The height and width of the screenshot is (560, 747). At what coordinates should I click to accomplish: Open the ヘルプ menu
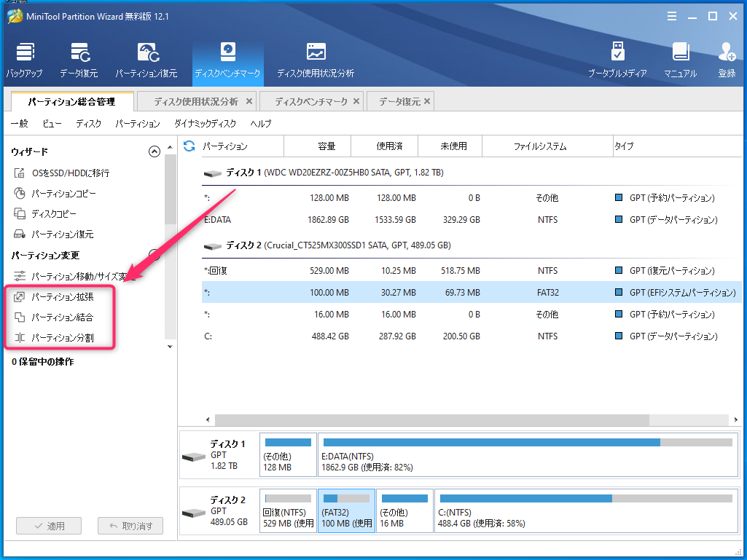260,124
